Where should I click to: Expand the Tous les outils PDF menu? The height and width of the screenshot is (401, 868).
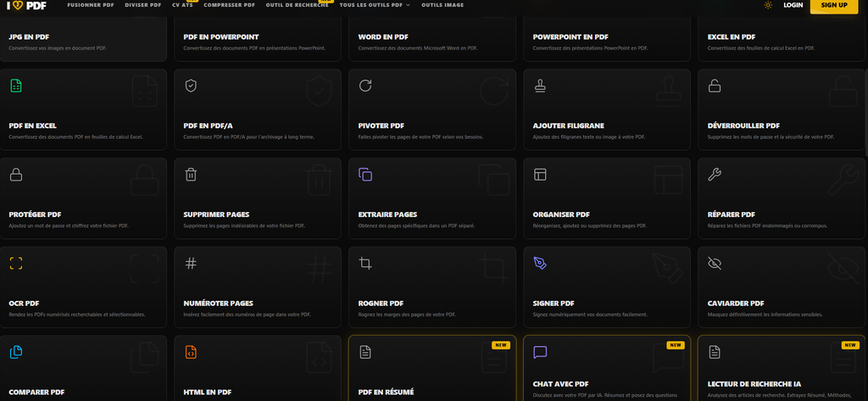pyautogui.click(x=375, y=5)
